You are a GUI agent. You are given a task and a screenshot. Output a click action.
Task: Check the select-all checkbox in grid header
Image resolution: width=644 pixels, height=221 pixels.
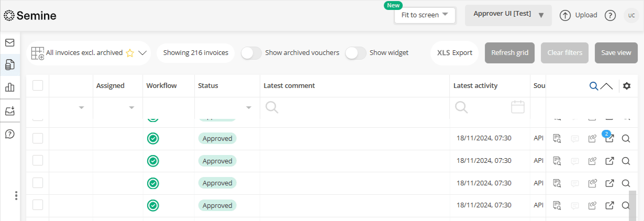tap(38, 85)
